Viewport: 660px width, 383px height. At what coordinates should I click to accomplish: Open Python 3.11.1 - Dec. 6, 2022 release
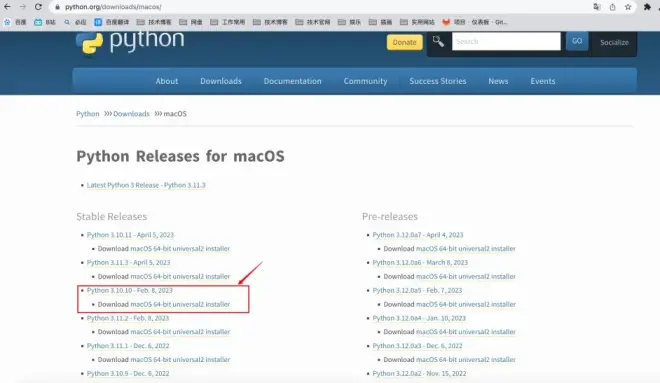point(128,346)
